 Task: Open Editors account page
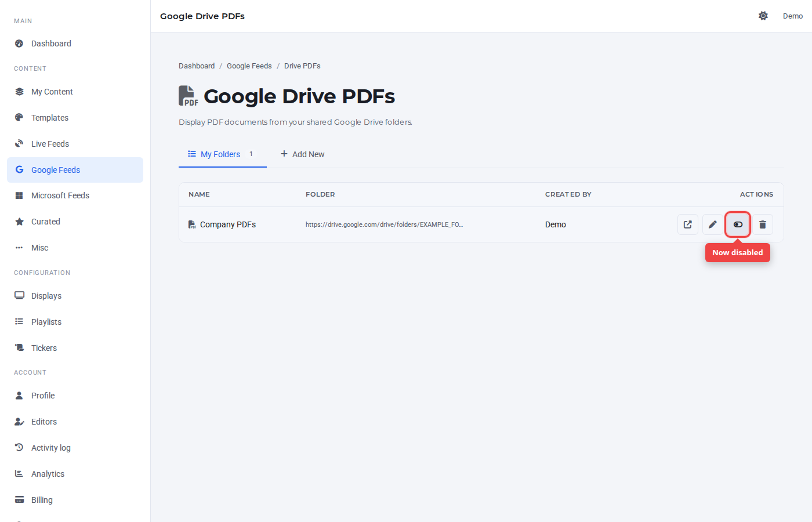coord(75,422)
